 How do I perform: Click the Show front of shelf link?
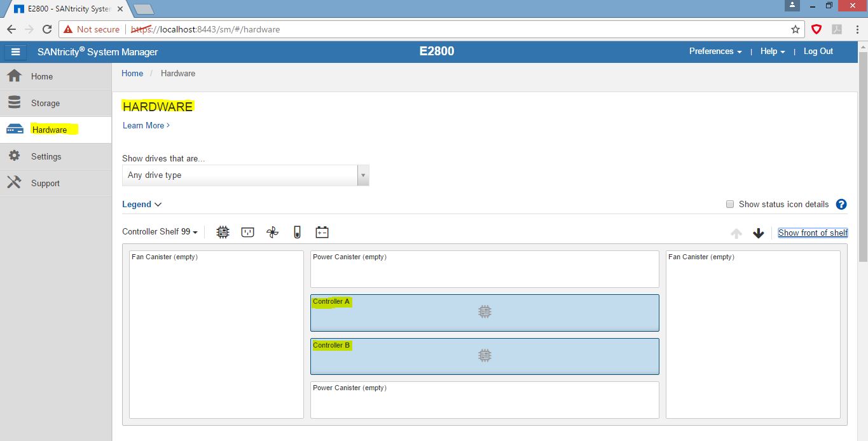pyautogui.click(x=813, y=233)
